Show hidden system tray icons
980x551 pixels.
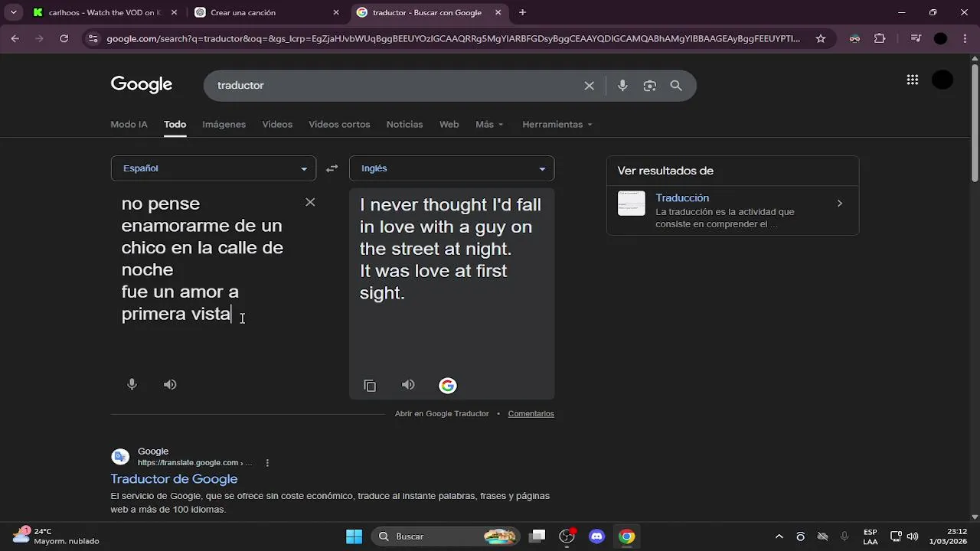click(x=779, y=536)
